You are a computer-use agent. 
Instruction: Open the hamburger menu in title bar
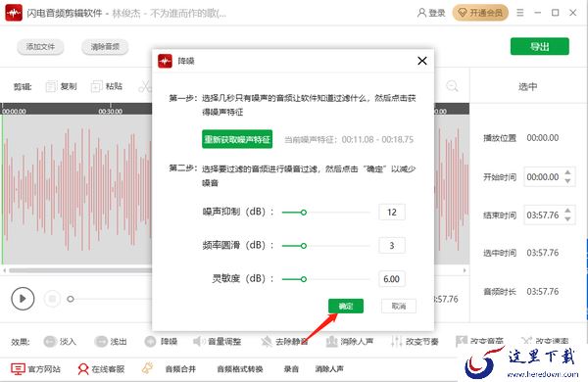click(519, 13)
